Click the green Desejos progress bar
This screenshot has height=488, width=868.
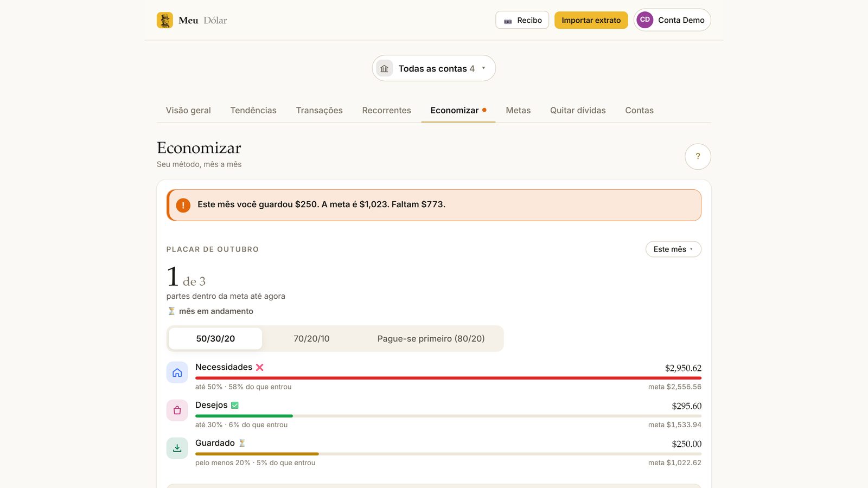click(244, 416)
